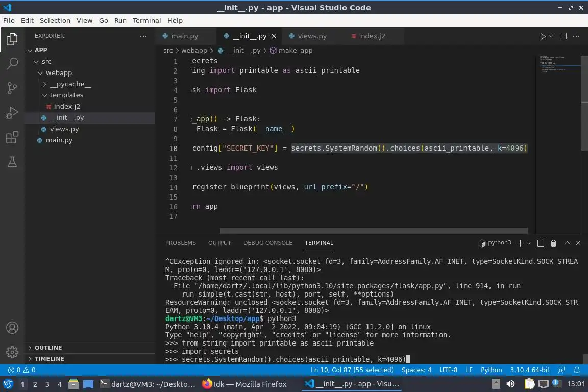Expand the __pycache__ folder

[x=90, y=84]
